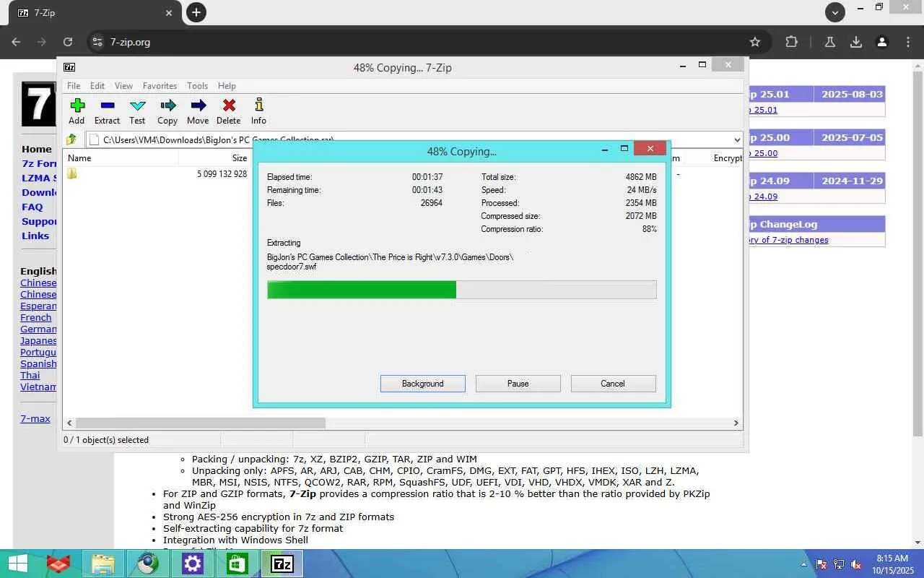
Task: Sort the file list by Size column
Action: 214,158
